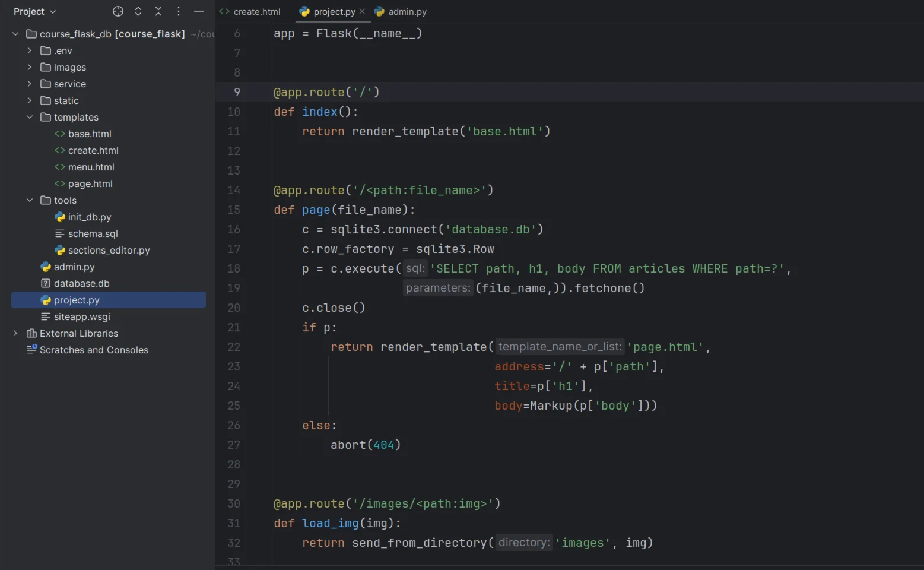Image resolution: width=924 pixels, height=570 pixels.
Task: Expand External Libraries node
Action: click(x=15, y=333)
